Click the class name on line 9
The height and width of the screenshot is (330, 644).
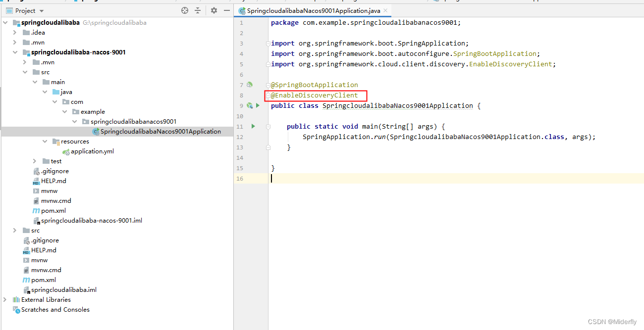tap(399, 105)
